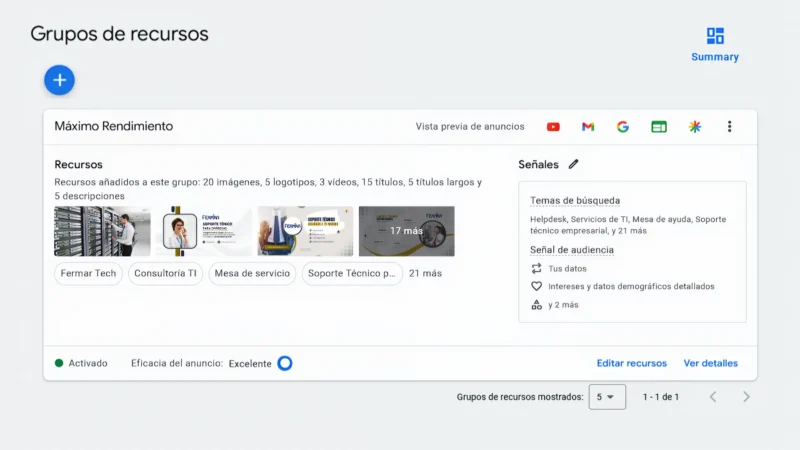Image resolution: width=800 pixels, height=450 pixels.
Task: Go to next page arrow
Action: coord(746,397)
